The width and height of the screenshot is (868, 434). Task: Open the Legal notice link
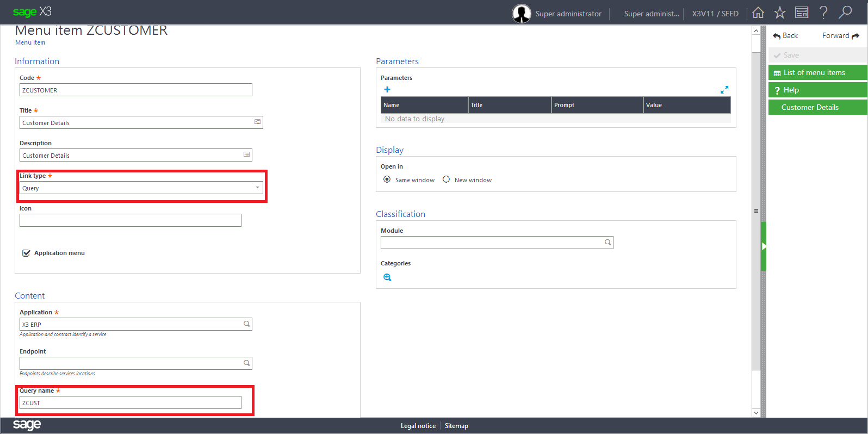(x=418, y=426)
